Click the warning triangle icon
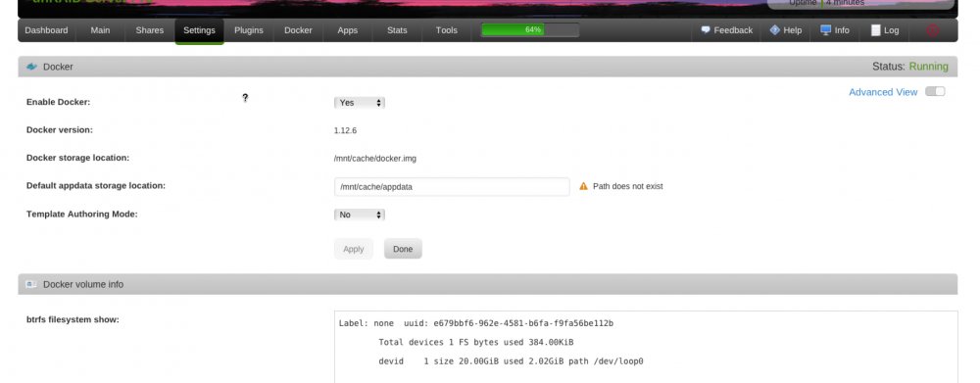The height and width of the screenshot is (383, 980). click(x=584, y=186)
